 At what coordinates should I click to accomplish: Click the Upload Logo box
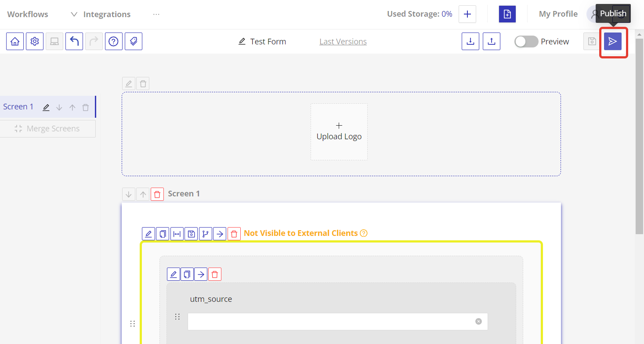[339, 131]
